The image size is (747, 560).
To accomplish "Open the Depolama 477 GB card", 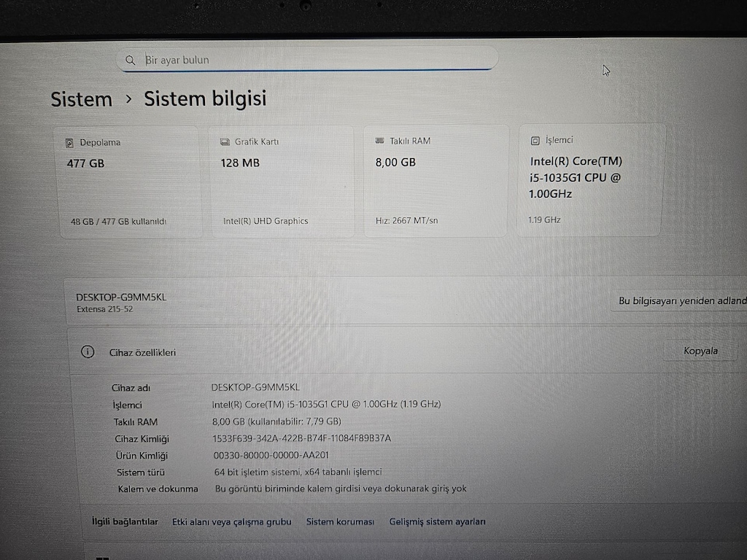I will click(128, 182).
